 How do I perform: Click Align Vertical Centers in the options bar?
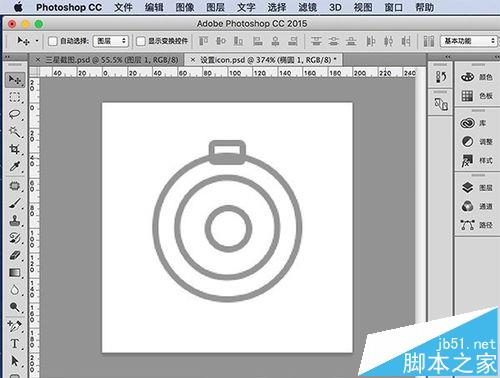tap(221, 41)
